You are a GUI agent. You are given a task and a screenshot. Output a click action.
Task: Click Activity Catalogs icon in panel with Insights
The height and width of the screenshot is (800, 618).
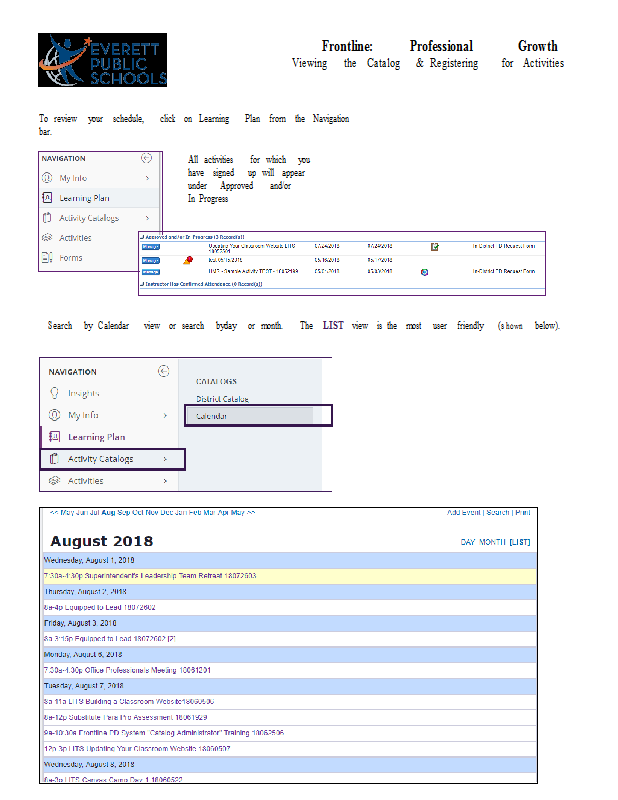pos(54,459)
